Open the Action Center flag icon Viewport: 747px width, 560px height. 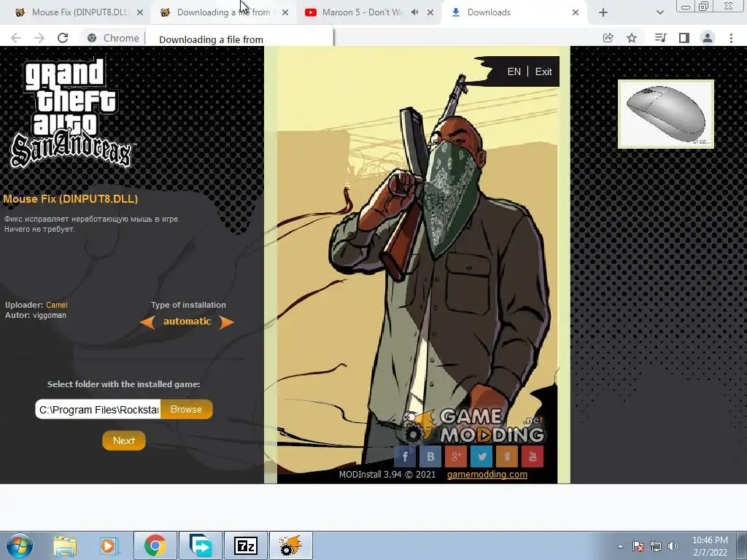pos(638,546)
